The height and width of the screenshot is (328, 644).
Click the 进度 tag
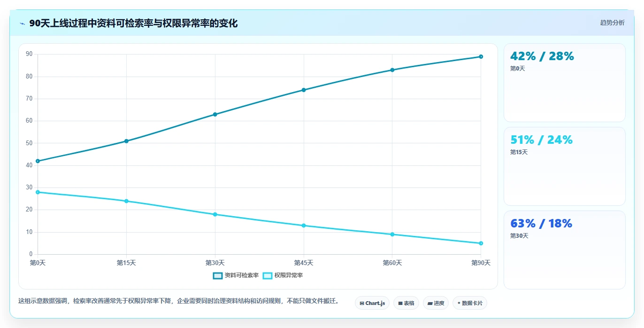(x=436, y=303)
